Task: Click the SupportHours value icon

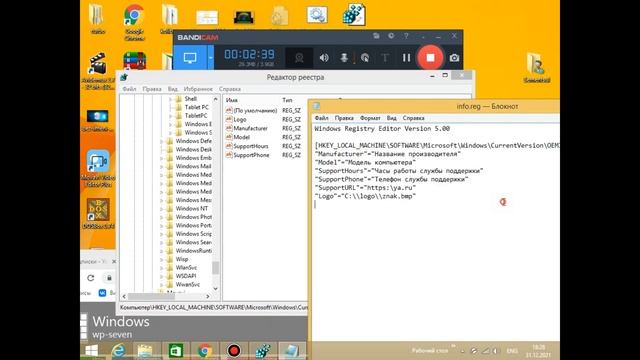Action: pos(229,146)
